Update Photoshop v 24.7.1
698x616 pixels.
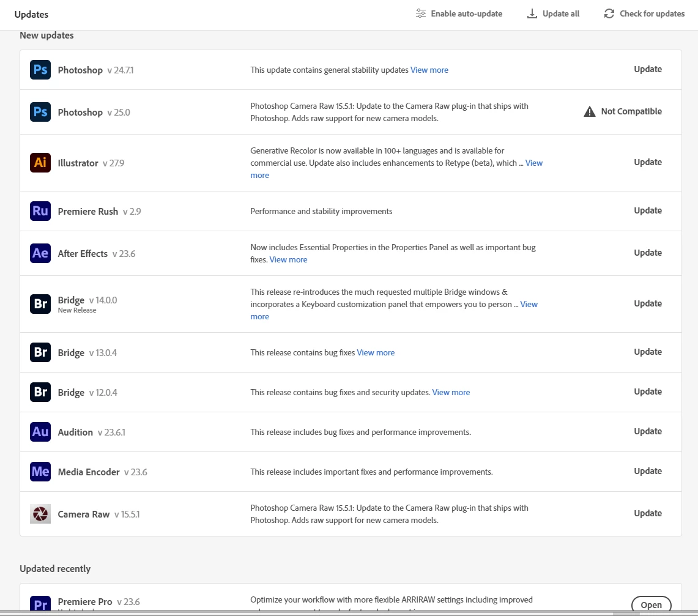pyautogui.click(x=648, y=69)
